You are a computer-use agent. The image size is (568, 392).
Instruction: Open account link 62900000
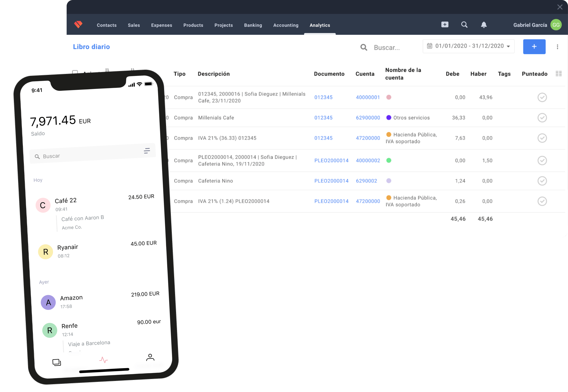[x=368, y=118]
